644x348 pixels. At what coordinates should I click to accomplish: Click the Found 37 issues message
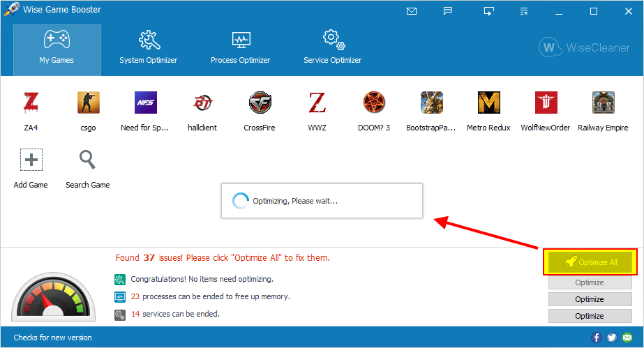click(223, 258)
